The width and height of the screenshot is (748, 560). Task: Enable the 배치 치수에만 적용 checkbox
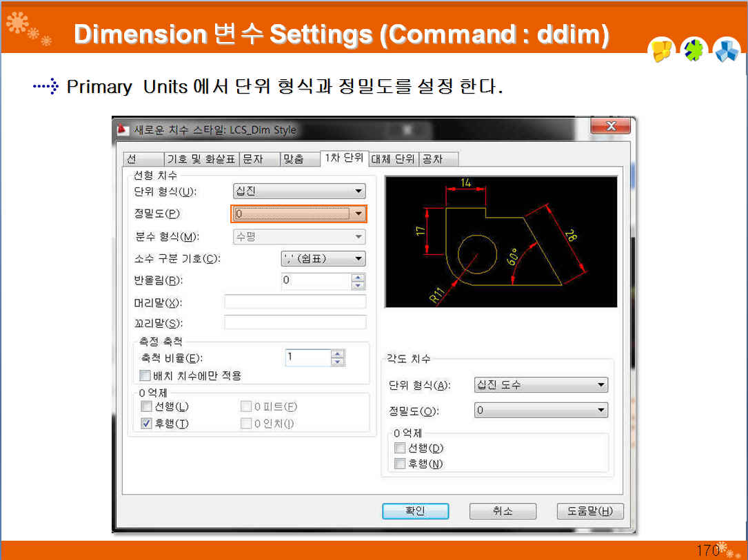(145, 375)
